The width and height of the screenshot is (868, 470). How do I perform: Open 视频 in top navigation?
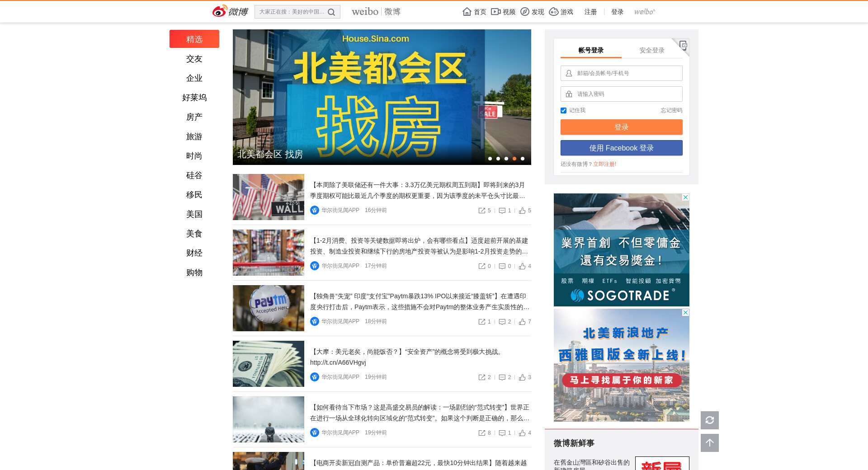pyautogui.click(x=504, y=12)
